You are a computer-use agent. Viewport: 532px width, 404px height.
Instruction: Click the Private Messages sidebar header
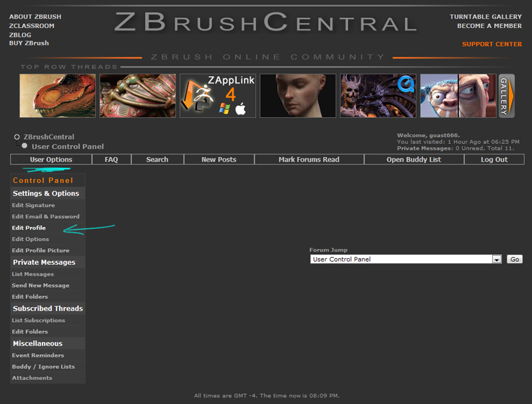pos(44,262)
